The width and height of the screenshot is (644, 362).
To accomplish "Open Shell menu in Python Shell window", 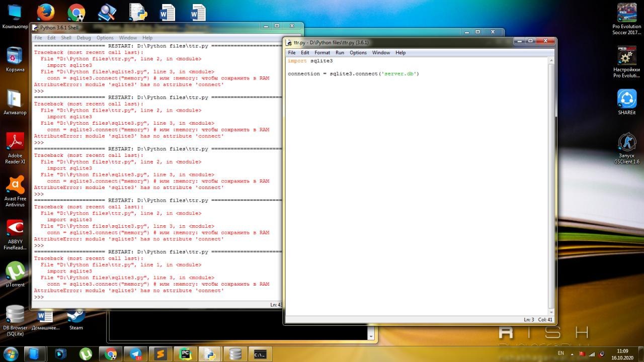I will (x=66, y=38).
